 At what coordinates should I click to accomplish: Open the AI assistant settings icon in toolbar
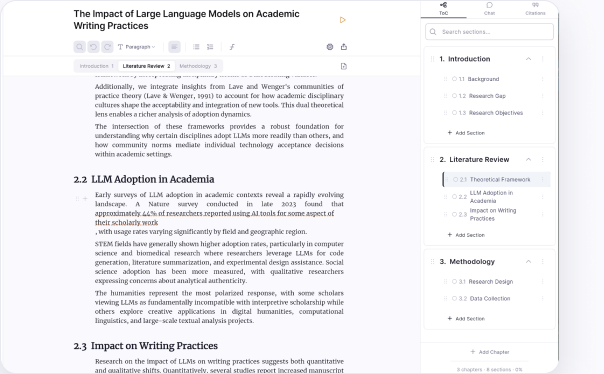pos(330,47)
